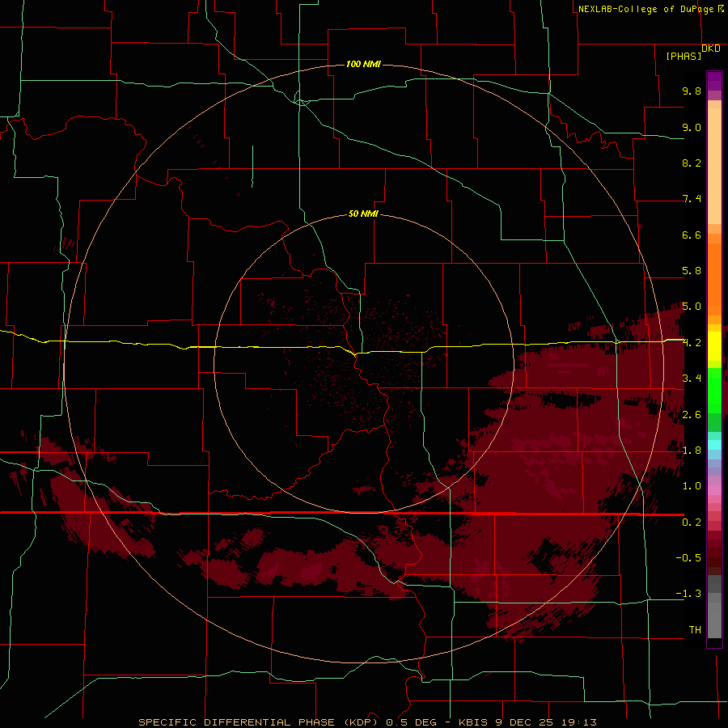Click the Specific Differential Phase KDP caption
This screenshot has width=728, height=728.
[367, 722]
